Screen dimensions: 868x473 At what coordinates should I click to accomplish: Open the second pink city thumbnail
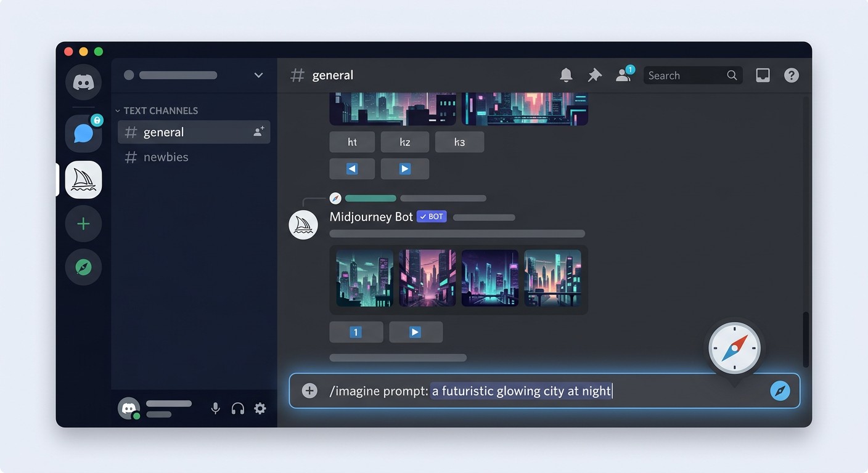coord(427,278)
